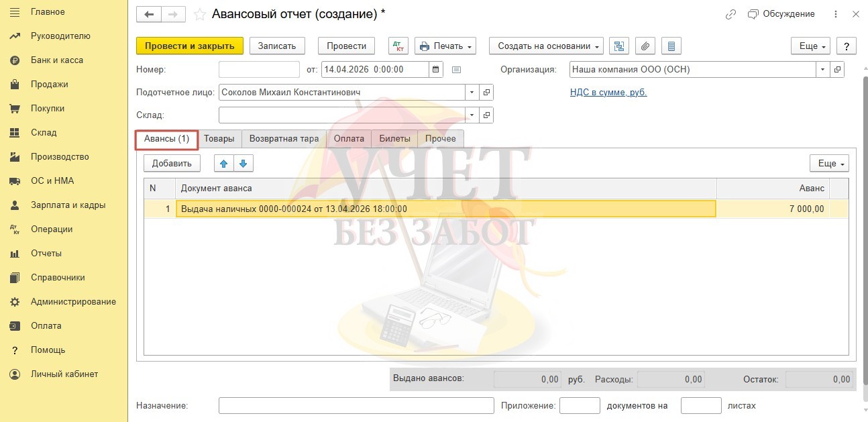Click the report list icon button
Viewport: 868px width, 422px height.
671,46
